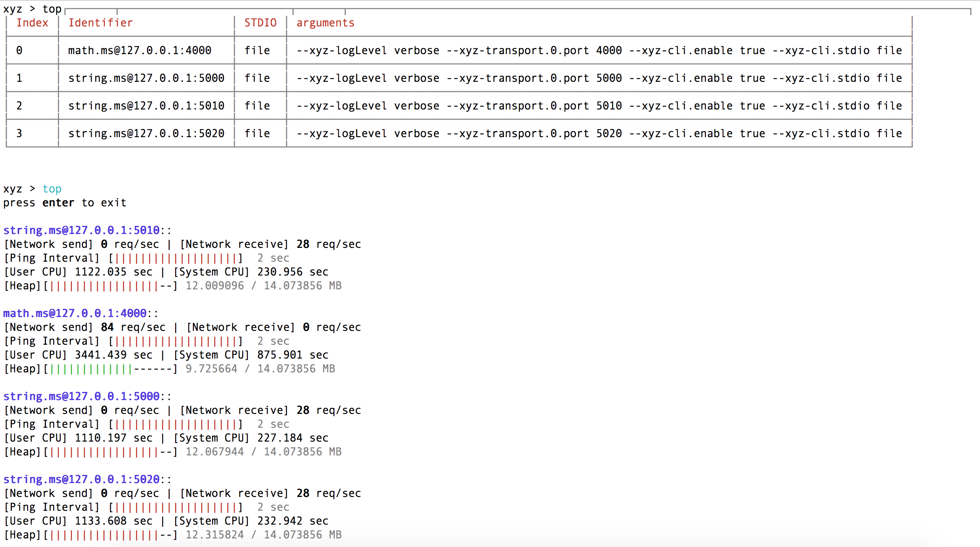Click arguments cell with port 5020
Screen dimensions: 980x547
click(599, 133)
